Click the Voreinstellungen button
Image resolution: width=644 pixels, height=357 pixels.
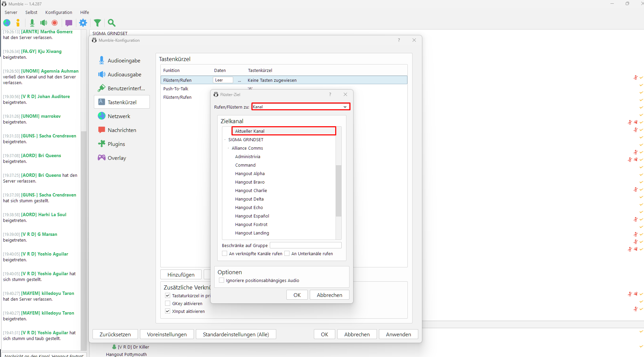(167, 334)
